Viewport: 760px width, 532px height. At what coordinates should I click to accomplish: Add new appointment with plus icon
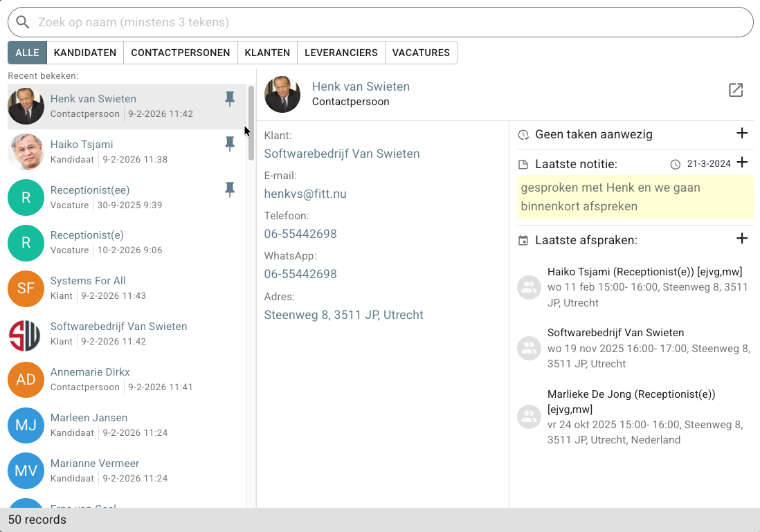tap(741, 238)
